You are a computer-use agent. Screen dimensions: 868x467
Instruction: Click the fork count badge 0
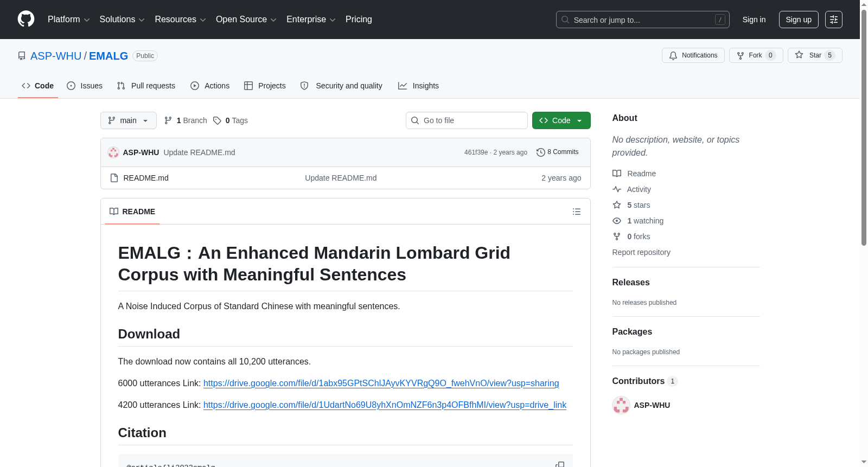(770, 55)
